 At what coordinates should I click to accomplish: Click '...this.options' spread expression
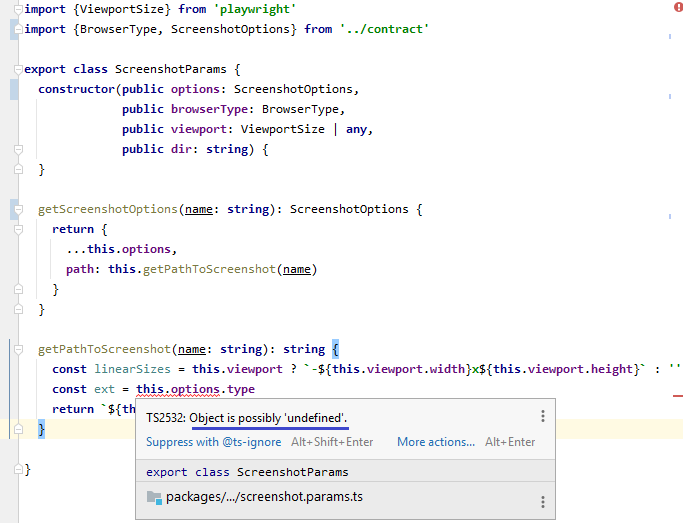[118, 249]
